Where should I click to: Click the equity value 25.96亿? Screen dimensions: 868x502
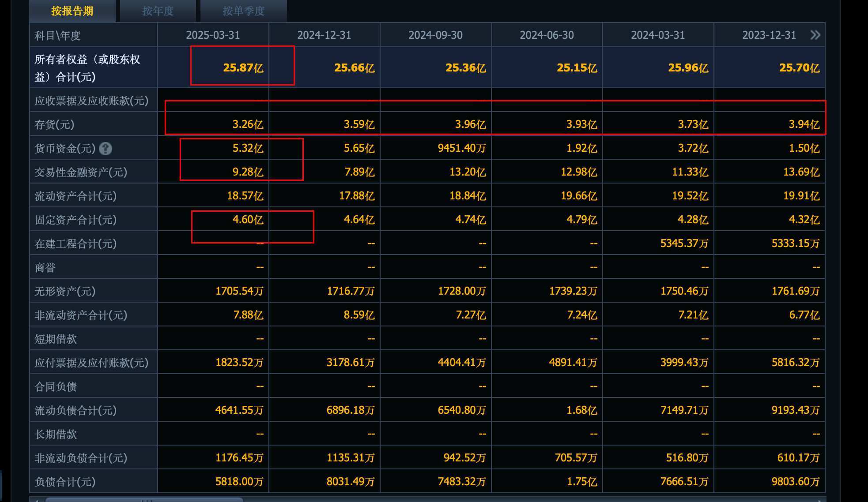pyautogui.click(x=688, y=68)
